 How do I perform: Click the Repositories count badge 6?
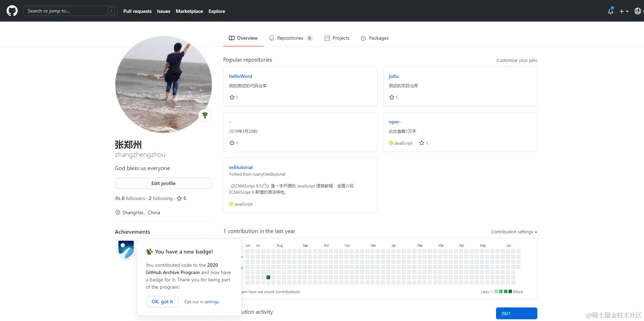pos(310,38)
